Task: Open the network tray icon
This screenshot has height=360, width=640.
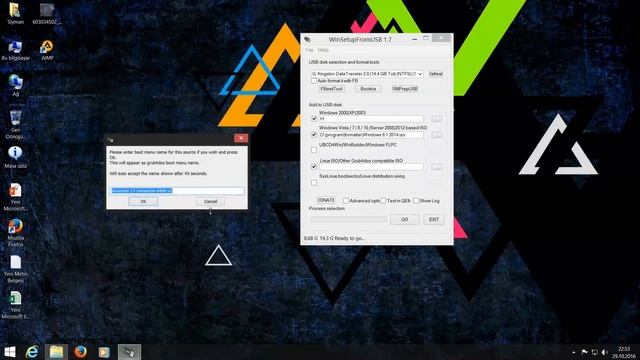Action: [x=595, y=352]
